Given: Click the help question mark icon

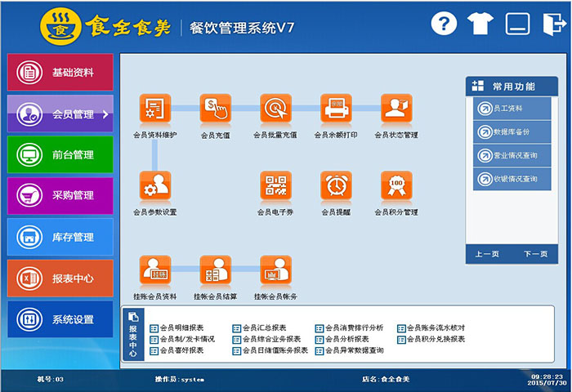Looking at the screenshot, I should (444, 24).
